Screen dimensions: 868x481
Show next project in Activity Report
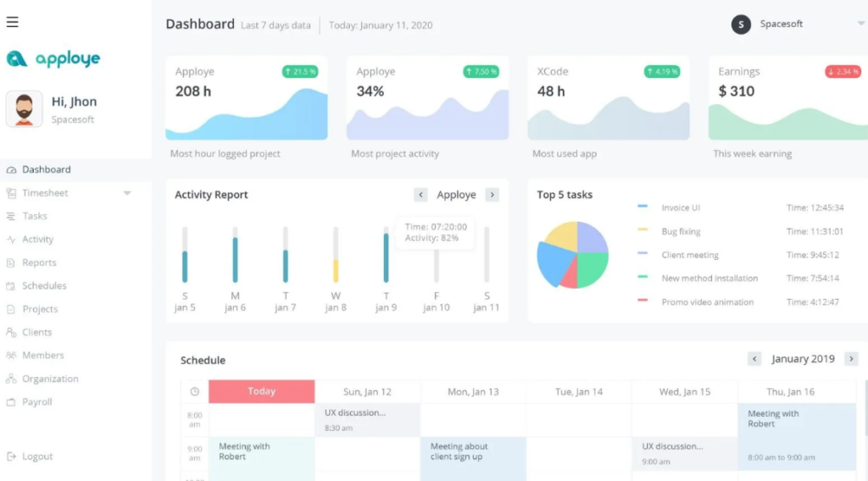click(x=492, y=195)
